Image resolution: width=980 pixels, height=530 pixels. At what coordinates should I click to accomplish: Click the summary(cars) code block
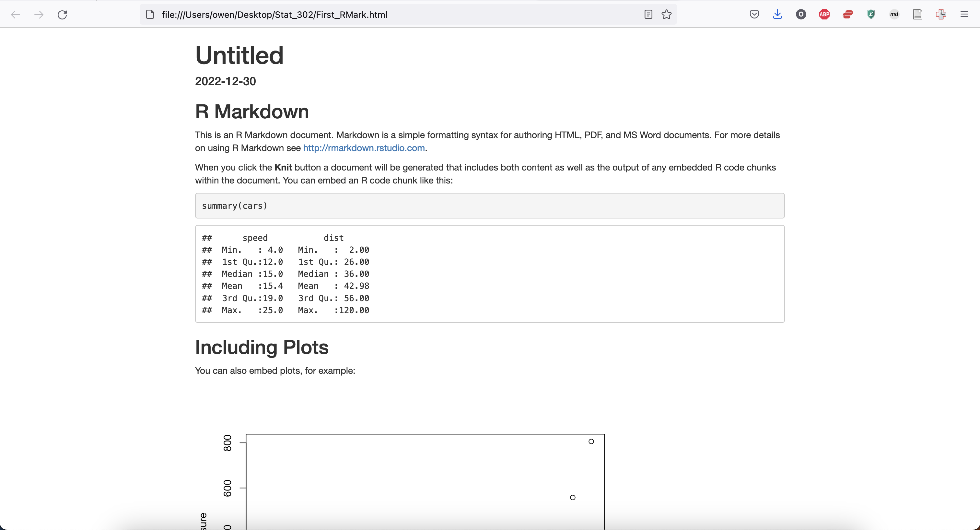tap(489, 206)
